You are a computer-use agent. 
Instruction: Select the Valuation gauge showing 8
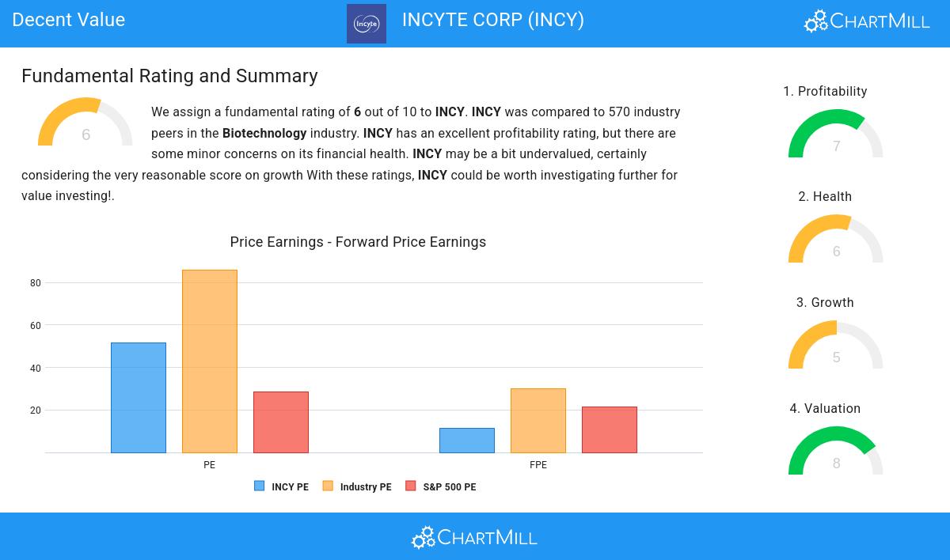836,452
